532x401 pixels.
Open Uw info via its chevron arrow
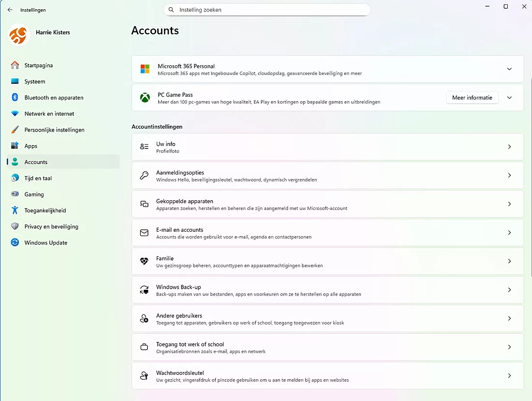509,147
